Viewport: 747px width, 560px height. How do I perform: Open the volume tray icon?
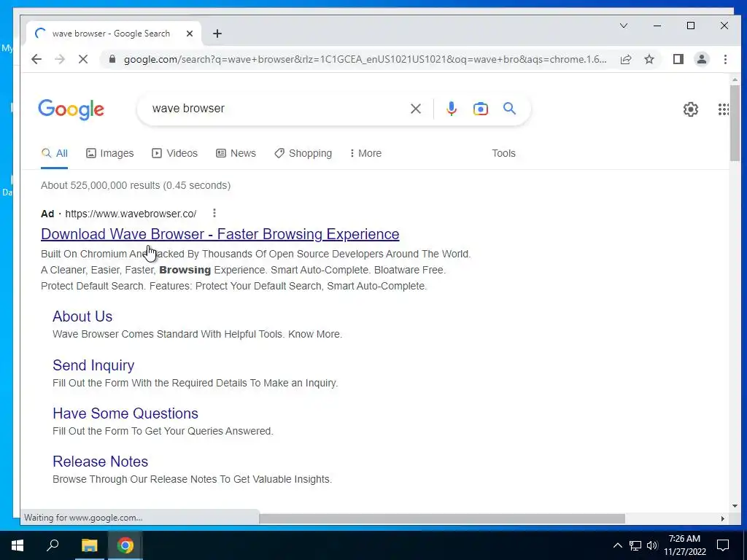[651, 545]
